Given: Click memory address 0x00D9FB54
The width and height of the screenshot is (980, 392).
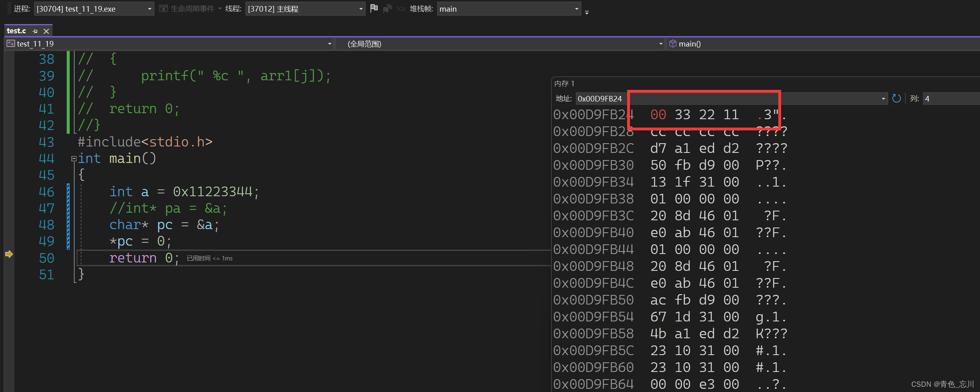Looking at the screenshot, I should click(593, 317).
